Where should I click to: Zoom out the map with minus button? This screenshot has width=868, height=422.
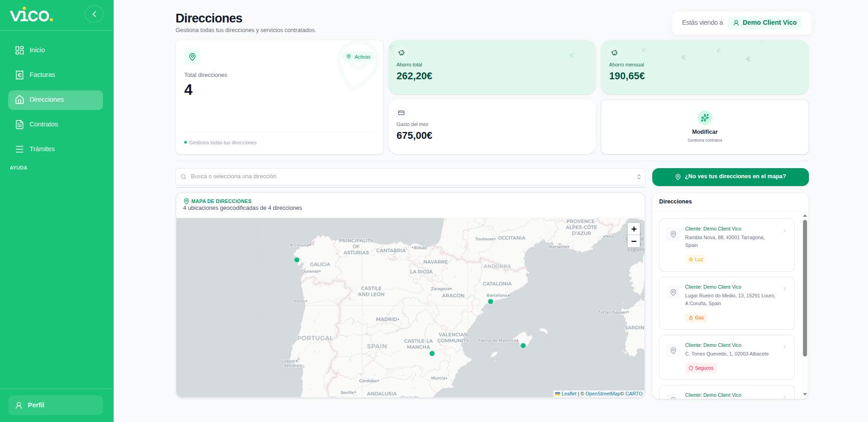[633, 241]
